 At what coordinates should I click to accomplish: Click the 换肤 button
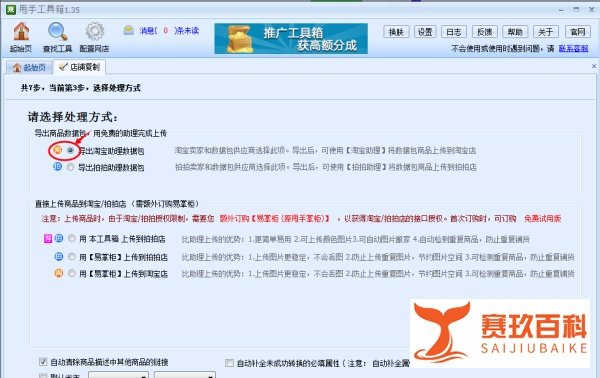click(396, 32)
